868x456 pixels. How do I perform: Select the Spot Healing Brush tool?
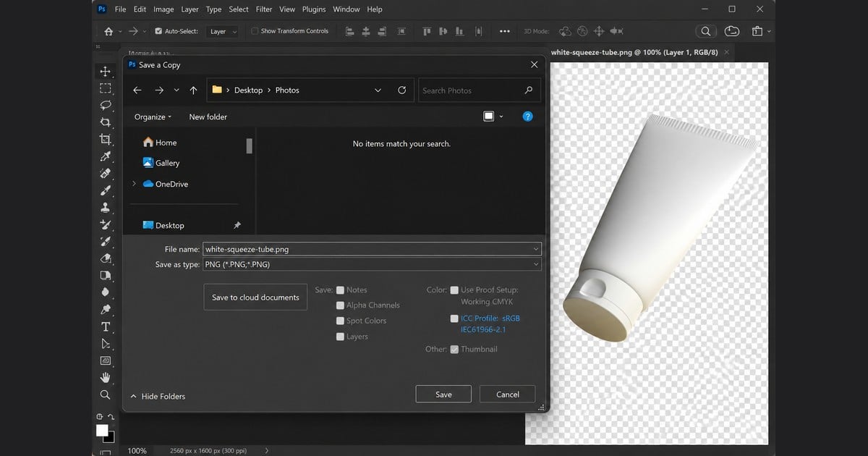(105, 173)
